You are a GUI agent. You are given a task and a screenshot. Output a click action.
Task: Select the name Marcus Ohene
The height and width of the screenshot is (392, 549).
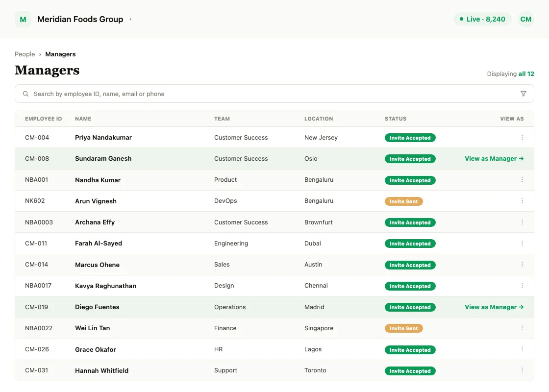pyautogui.click(x=98, y=265)
